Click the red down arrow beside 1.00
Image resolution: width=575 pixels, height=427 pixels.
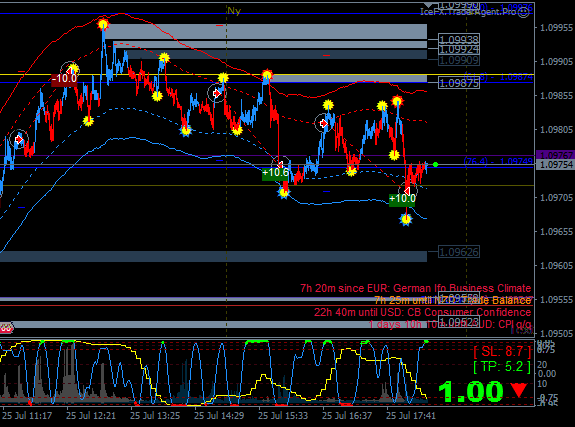pyautogui.click(x=519, y=390)
